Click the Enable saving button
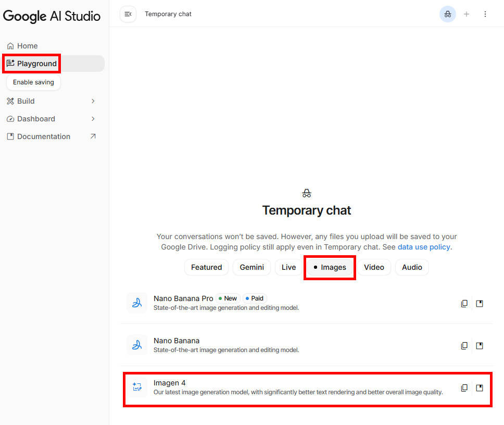 33,82
